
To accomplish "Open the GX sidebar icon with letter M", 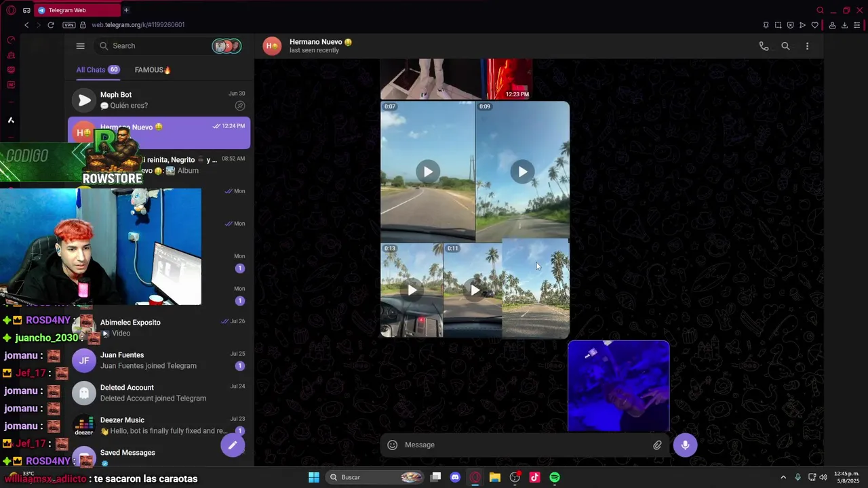I will click(11, 85).
